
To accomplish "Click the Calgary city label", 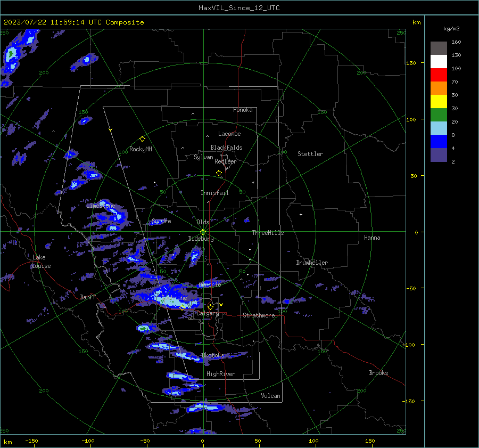I will [x=208, y=313].
